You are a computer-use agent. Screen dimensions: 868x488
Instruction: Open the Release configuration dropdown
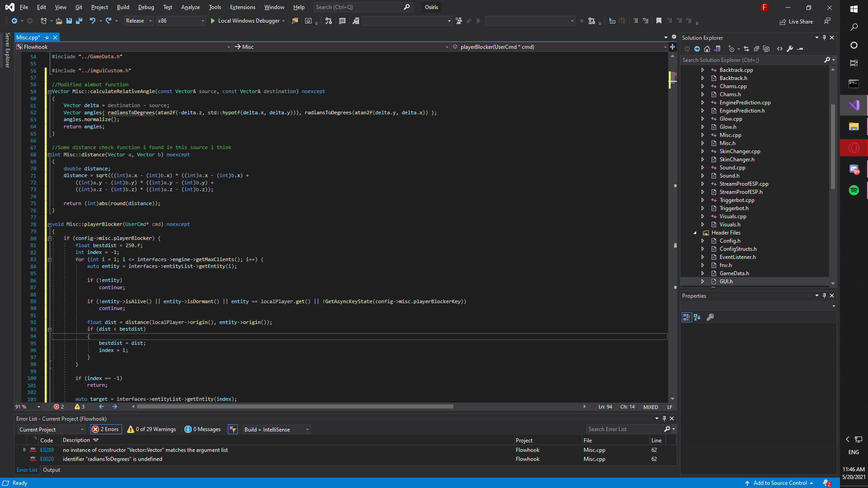(x=139, y=21)
